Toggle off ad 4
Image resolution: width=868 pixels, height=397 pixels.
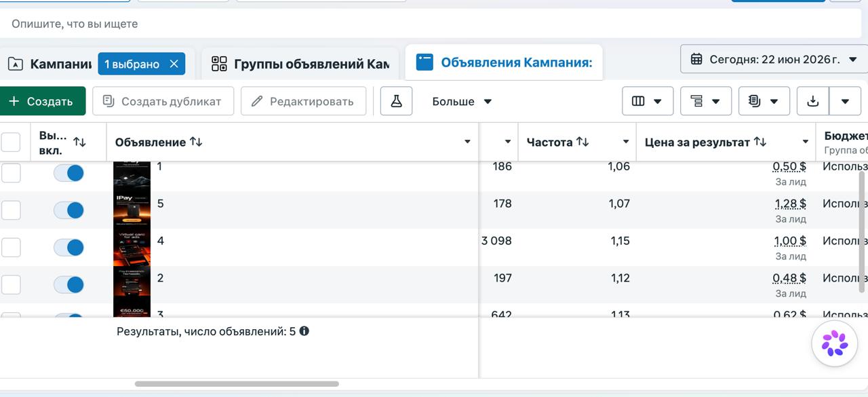click(x=68, y=247)
